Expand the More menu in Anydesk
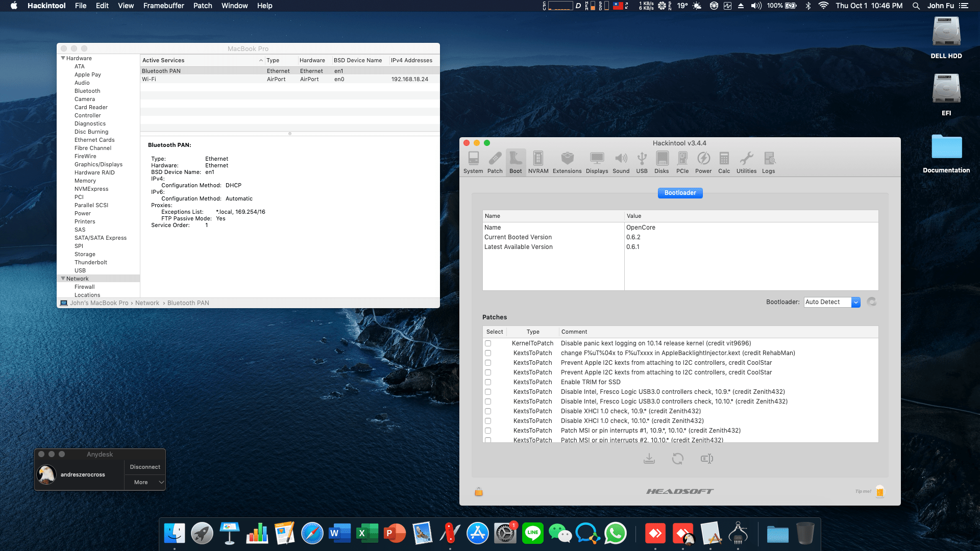The width and height of the screenshot is (980, 551). (x=144, y=482)
